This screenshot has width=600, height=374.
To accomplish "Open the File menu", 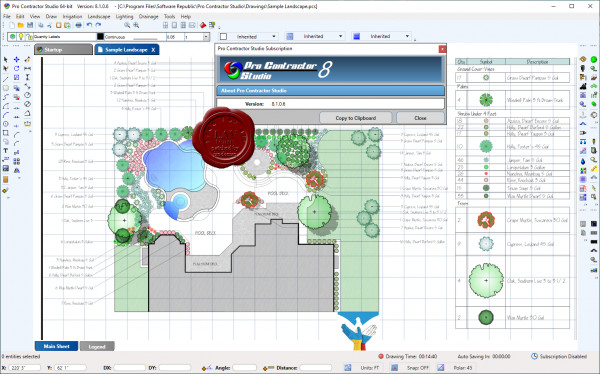I will pyautogui.click(x=7, y=16).
